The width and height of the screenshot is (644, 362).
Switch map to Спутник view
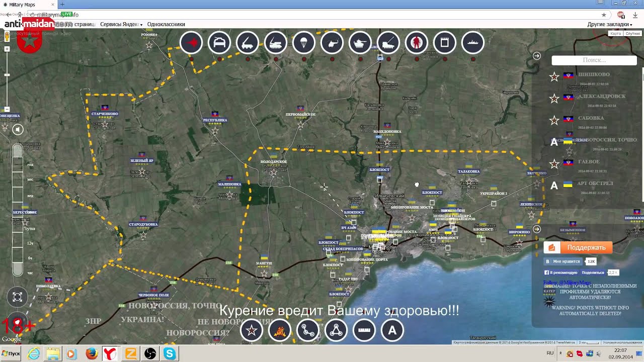(x=632, y=34)
